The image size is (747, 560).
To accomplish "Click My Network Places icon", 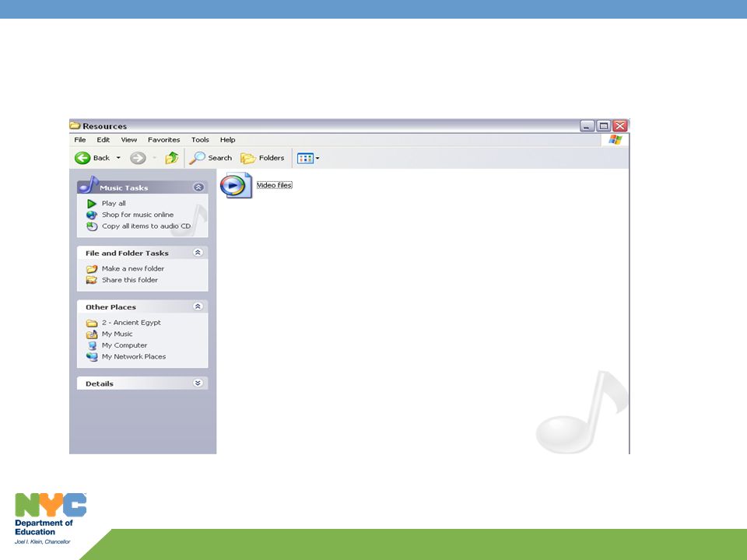I will click(92, 357).
